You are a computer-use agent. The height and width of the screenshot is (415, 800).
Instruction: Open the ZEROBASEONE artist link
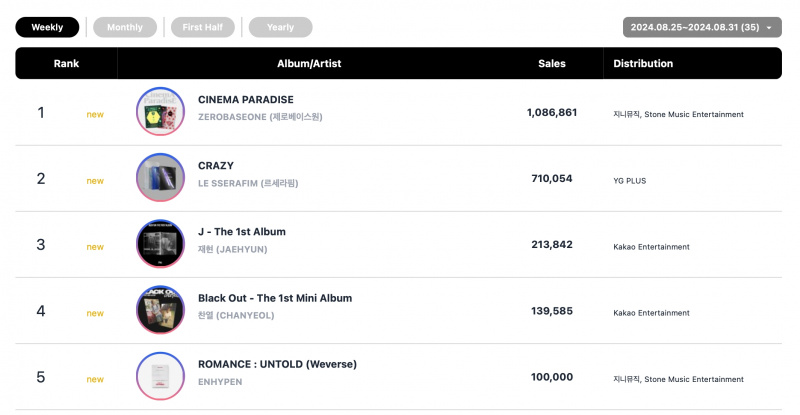pyautogui.click(x=260, y=117)
